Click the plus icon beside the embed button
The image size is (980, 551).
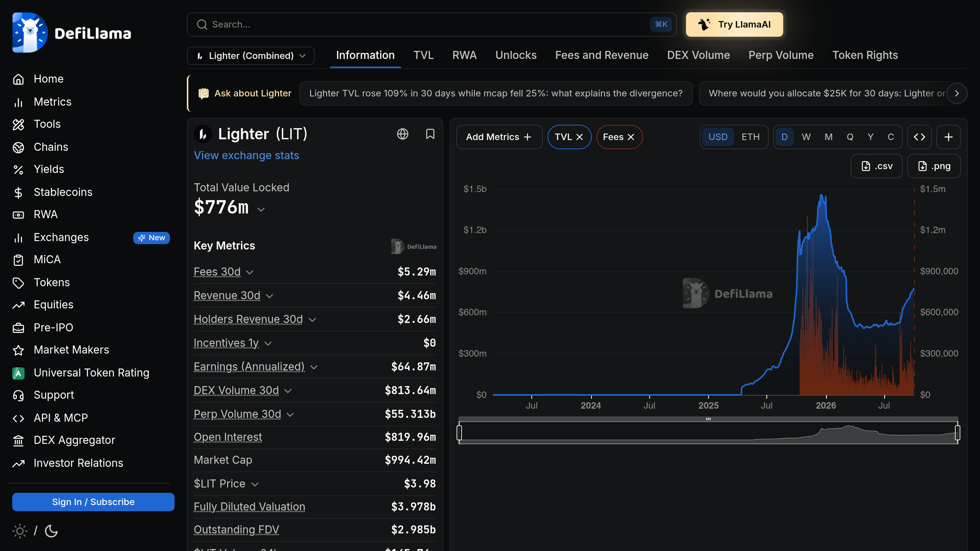(949, 137)
